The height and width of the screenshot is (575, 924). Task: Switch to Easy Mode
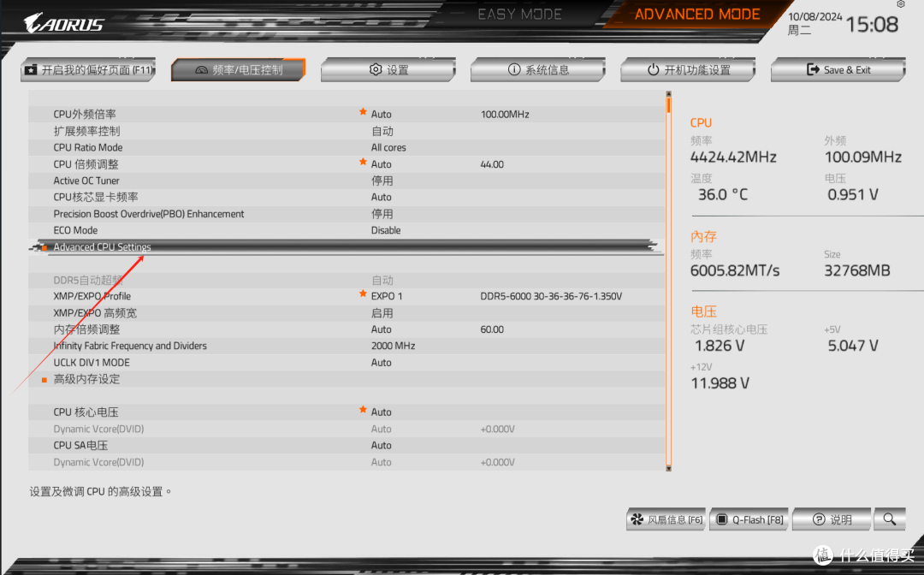(x=520, y=15)
